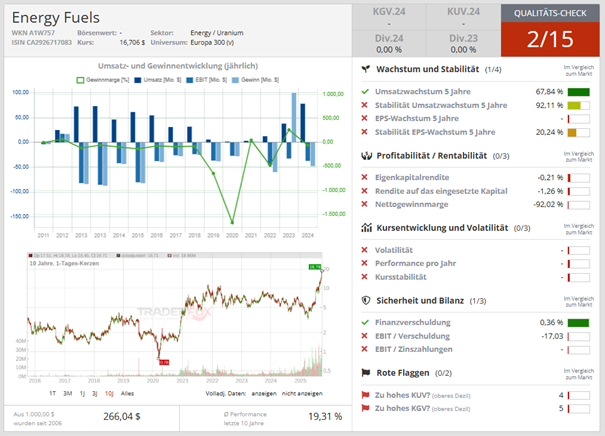
Task: Click the WKN A1W757 text
Action: [33, 33]
